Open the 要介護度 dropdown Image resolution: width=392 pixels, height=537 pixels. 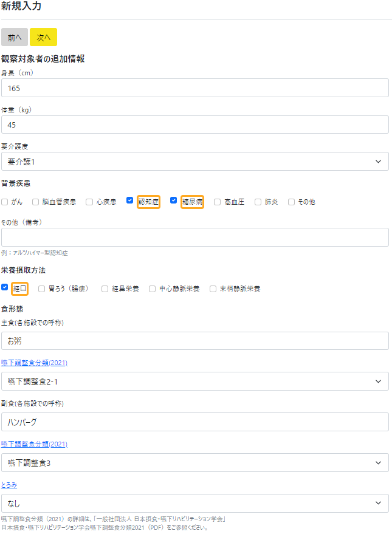194,162
